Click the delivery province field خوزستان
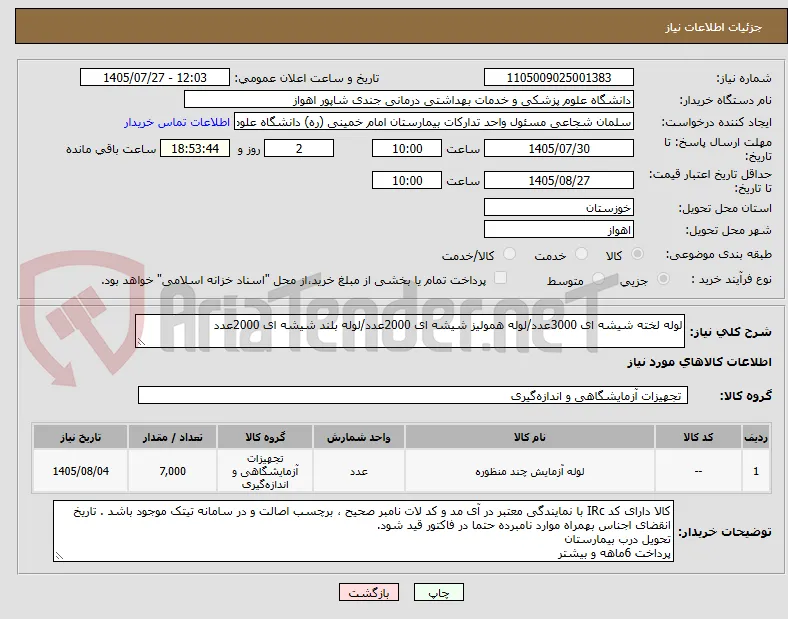The height and width of the screenshot is (619, 788). [x=559, y=208]
